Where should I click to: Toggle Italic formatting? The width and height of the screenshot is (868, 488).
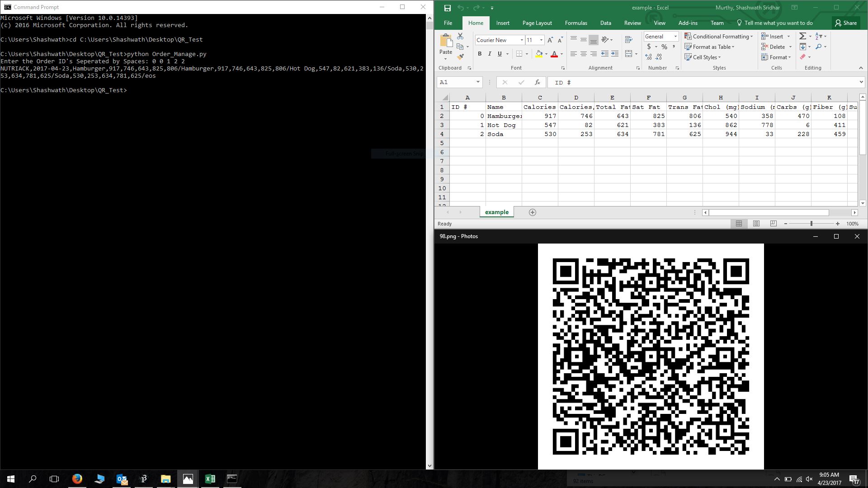490,54
